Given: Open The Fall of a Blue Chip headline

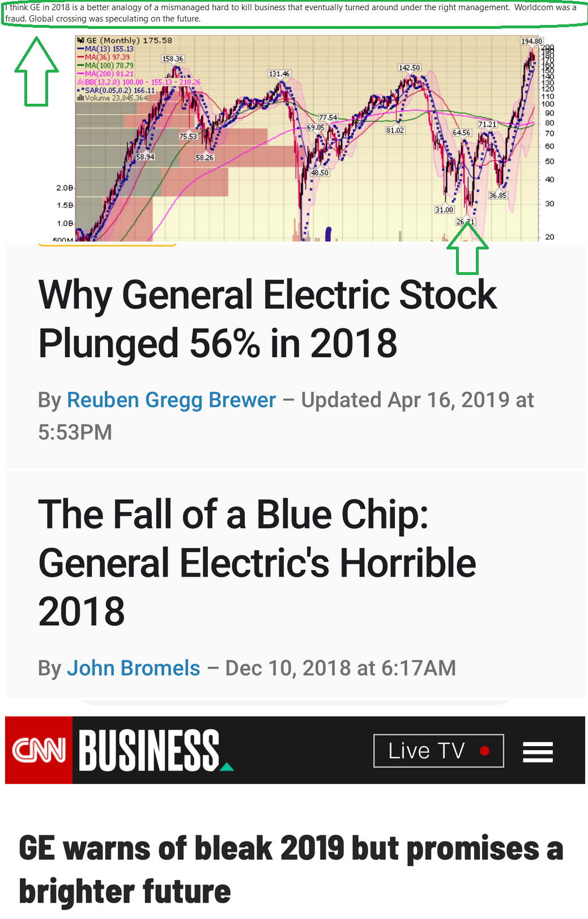Looking at the screenshot, I should [257, 562].
